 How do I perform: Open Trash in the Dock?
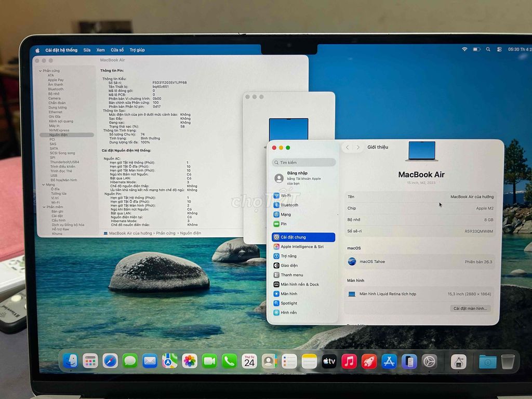[508, 362]
